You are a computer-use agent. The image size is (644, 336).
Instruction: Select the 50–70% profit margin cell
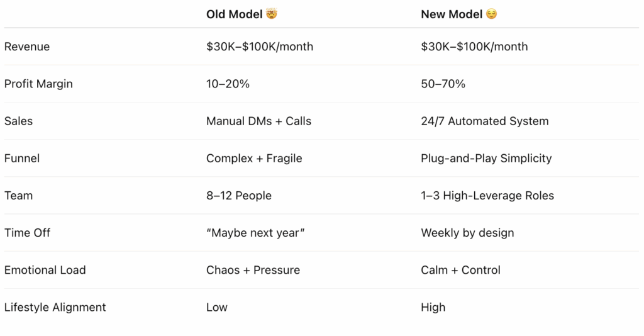(443, 84)
